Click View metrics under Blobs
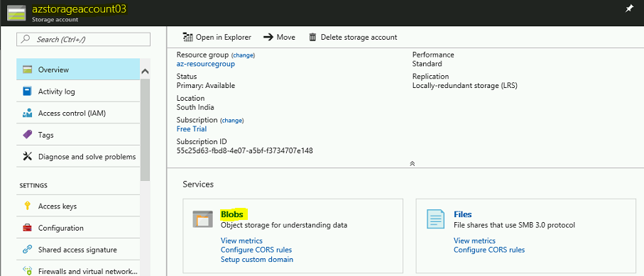Screen dimensions: 644x276 (241, 241)
